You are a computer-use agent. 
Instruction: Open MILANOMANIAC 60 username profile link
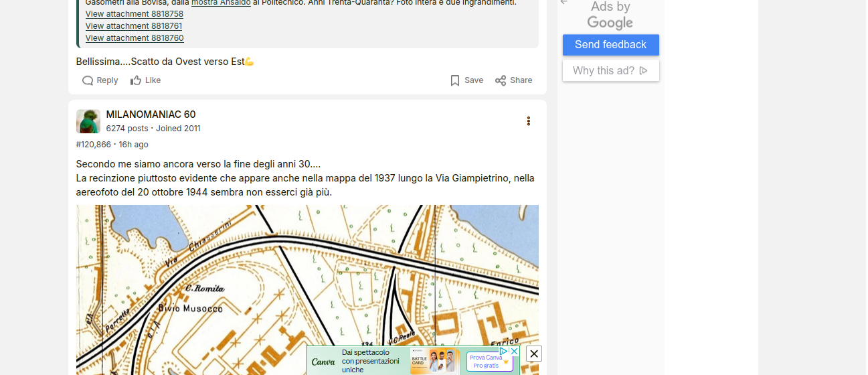click(x=151, y=115)
